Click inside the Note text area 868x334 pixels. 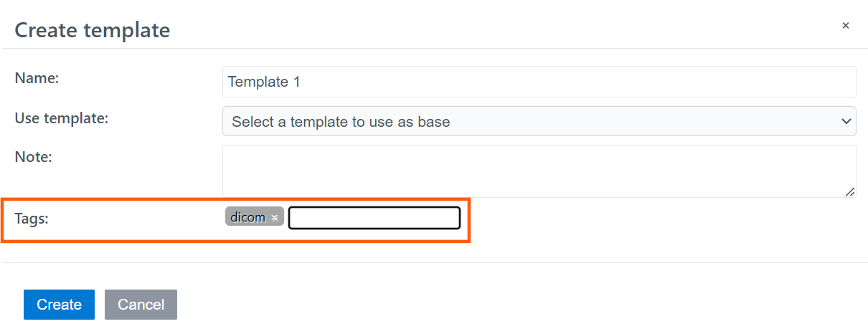pos(539,171)
